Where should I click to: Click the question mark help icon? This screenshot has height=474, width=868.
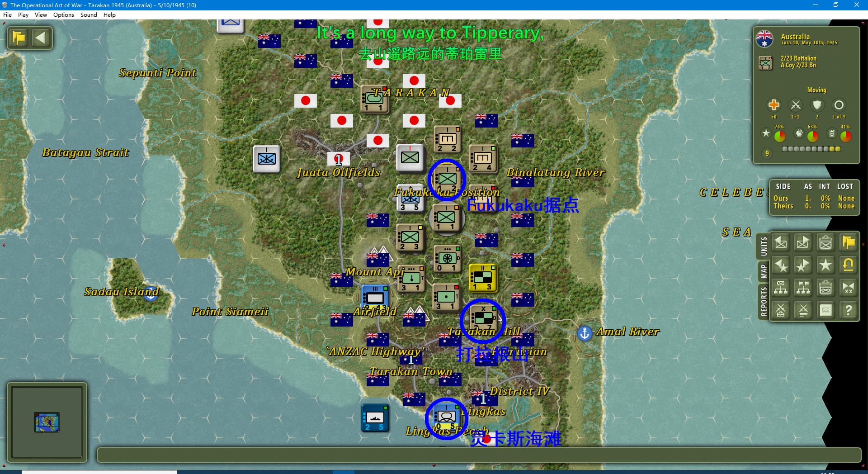point(848,310)
